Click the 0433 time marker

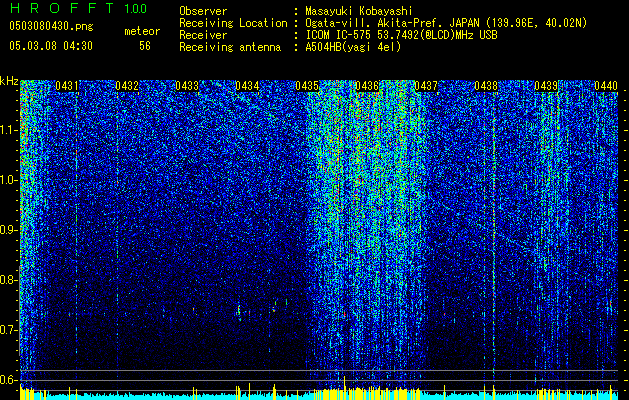(187, 86)
